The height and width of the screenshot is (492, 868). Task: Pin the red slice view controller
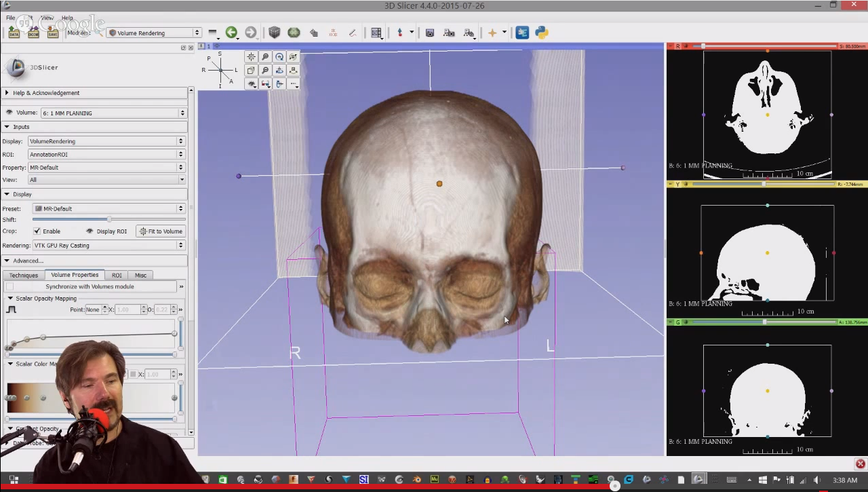[x=670, y=46]
